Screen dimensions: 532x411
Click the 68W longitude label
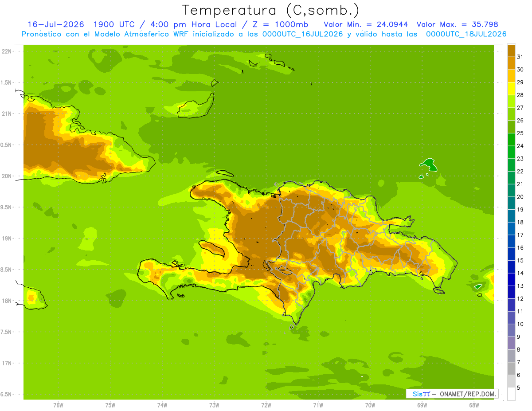[x=474, y=405]
